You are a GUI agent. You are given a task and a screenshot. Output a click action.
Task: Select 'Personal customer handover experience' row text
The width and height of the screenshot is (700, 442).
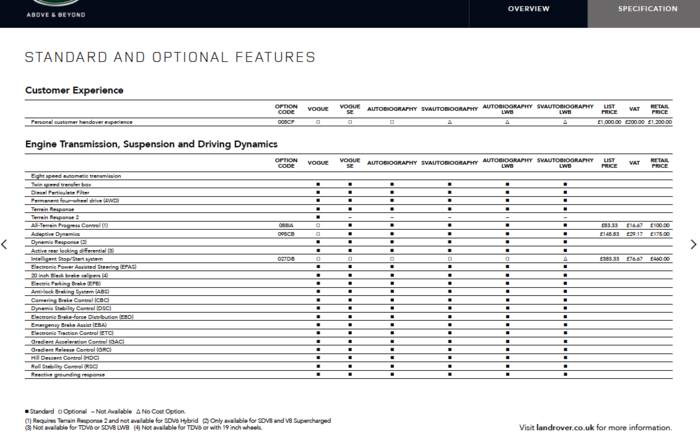pyautogui.click(x=82, y=122)
